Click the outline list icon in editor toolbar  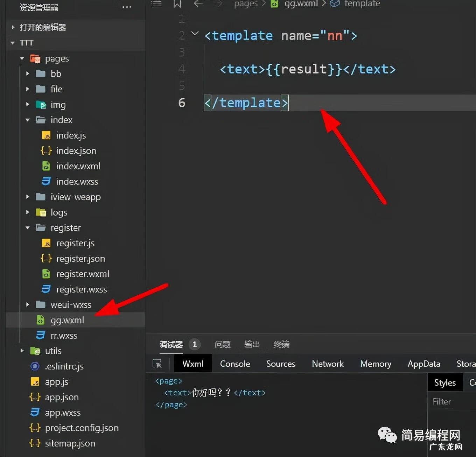click(156, 4)
